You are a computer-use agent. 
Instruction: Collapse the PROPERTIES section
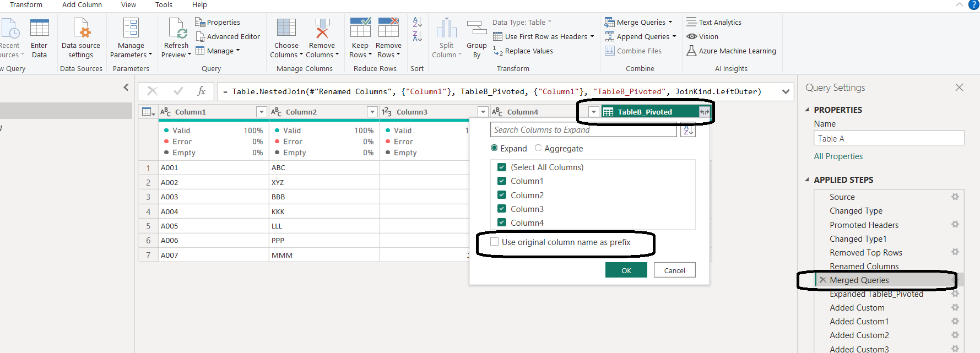[807, 110]
